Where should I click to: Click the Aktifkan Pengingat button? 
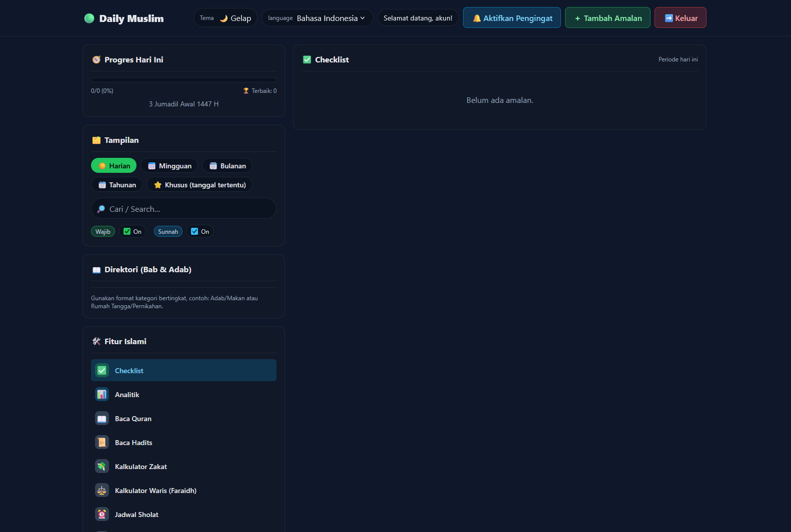pos(512,18)
